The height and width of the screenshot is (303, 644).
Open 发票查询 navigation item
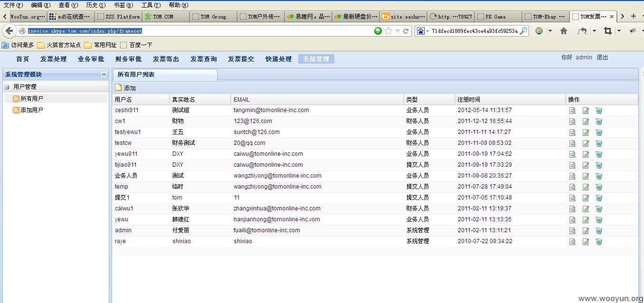pos(204,59)
